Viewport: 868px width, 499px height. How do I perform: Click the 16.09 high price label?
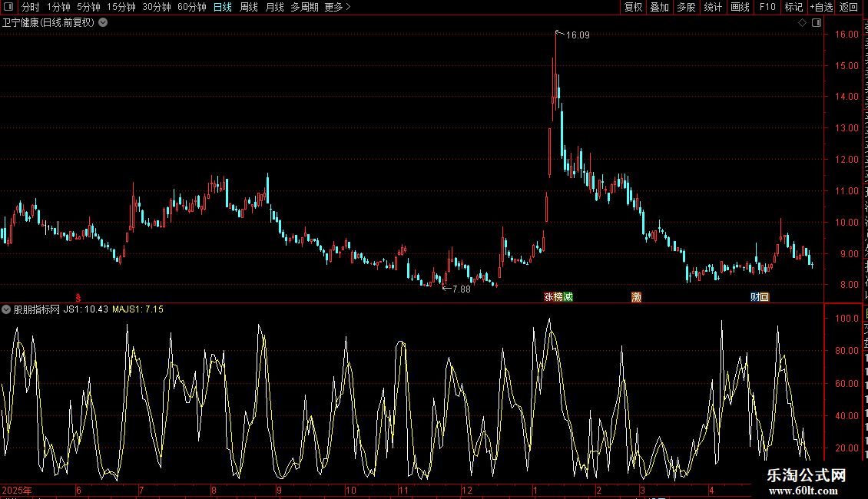578,35
